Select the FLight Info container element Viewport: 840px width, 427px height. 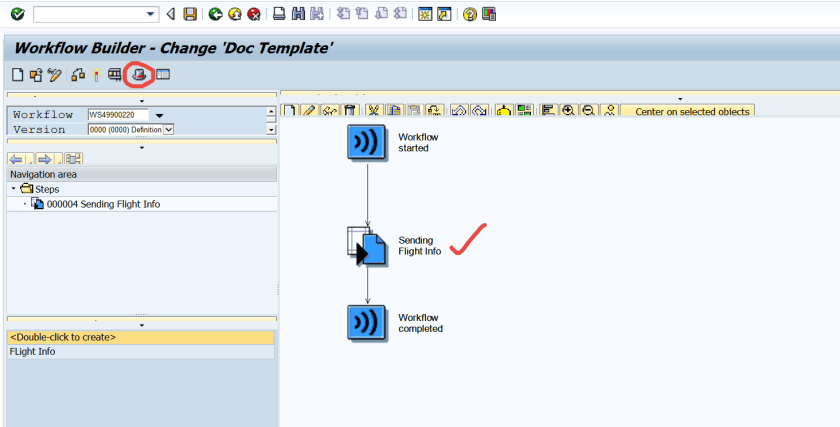tap(140, 352)
